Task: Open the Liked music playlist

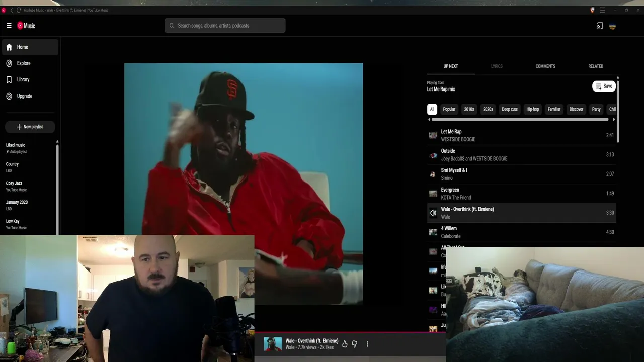Action: click(29, 148)
